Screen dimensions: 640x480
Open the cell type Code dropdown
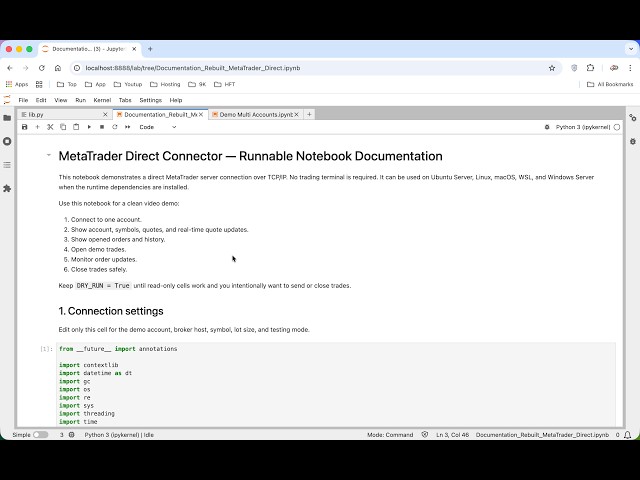[x=158, y=127]
